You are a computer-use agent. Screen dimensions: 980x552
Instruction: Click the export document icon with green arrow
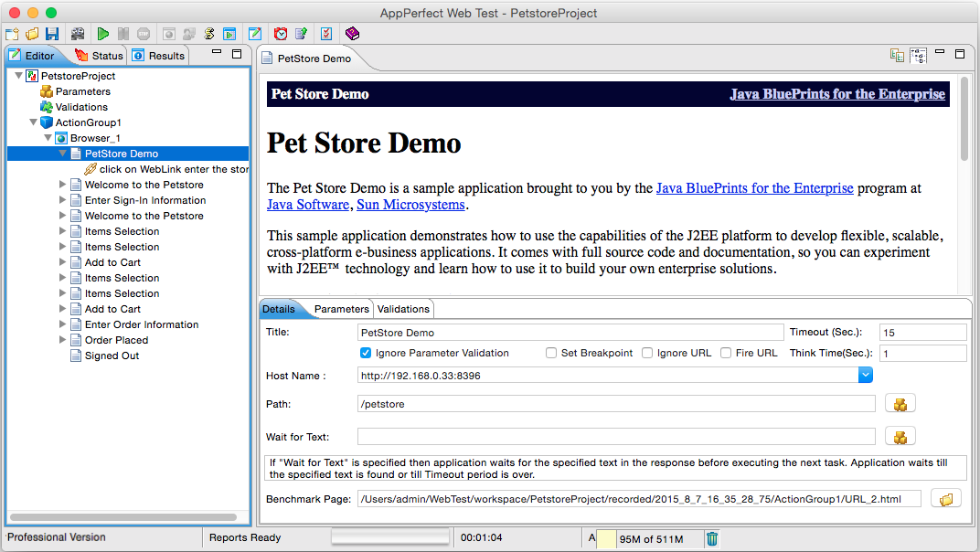pyautogui.click(x=302, y=34)
